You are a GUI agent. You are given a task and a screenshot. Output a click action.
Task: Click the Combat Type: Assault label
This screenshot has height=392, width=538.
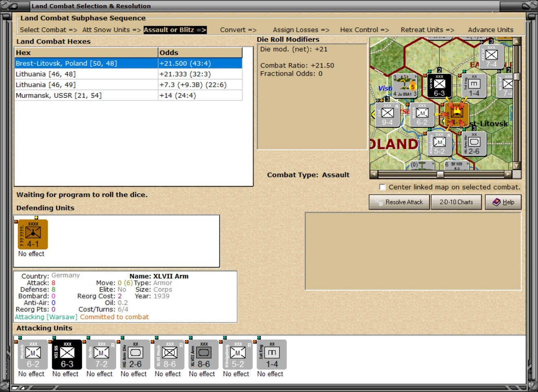(x=308, y=175)
